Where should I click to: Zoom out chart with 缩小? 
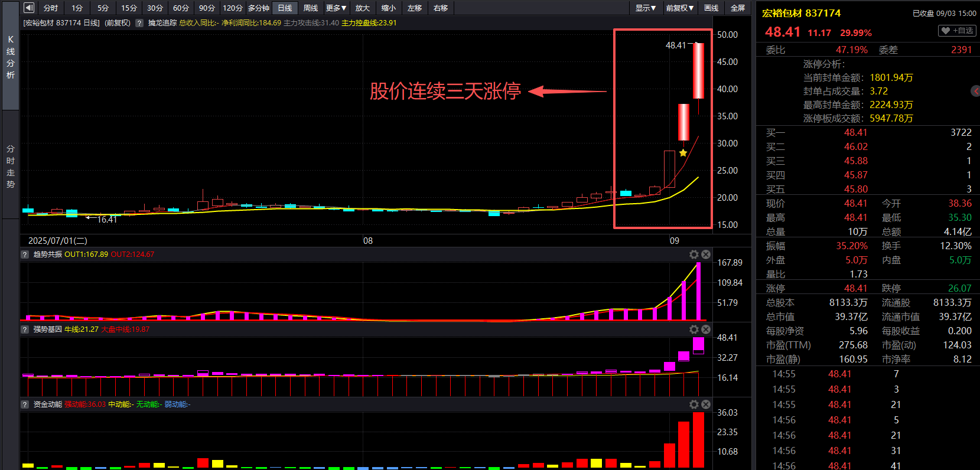point(389,8)
